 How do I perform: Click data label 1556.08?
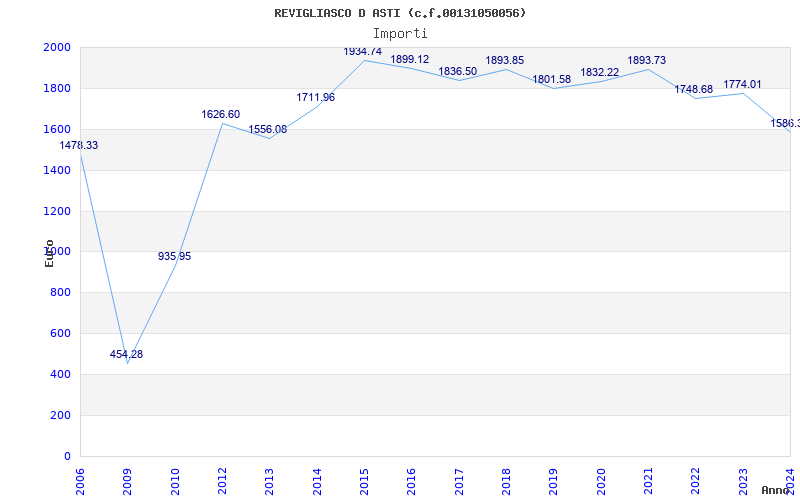tap(268, 129)
